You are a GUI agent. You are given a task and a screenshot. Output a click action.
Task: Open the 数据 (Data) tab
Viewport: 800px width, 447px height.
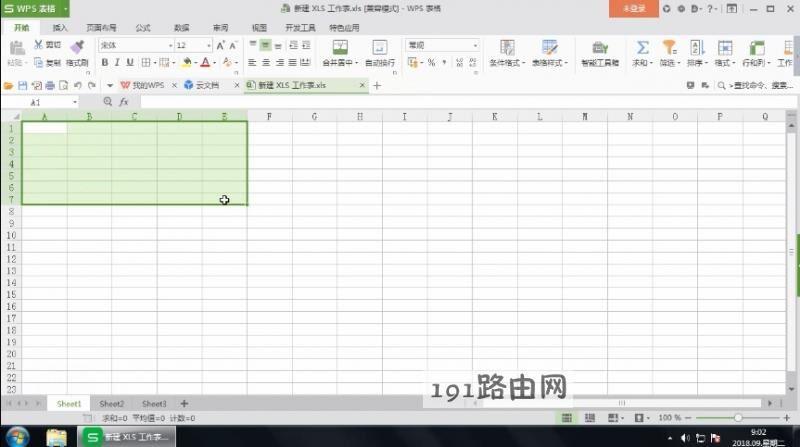pos(182,28)
